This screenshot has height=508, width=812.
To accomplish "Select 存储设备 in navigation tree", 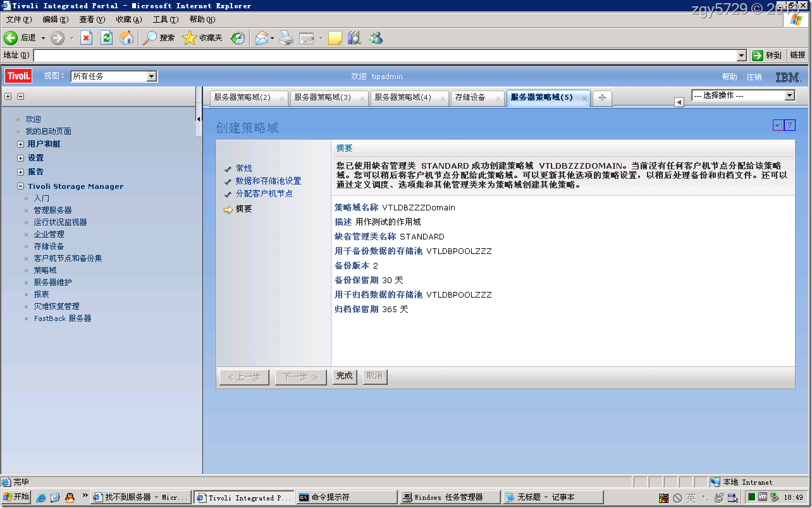I will 49,246.
